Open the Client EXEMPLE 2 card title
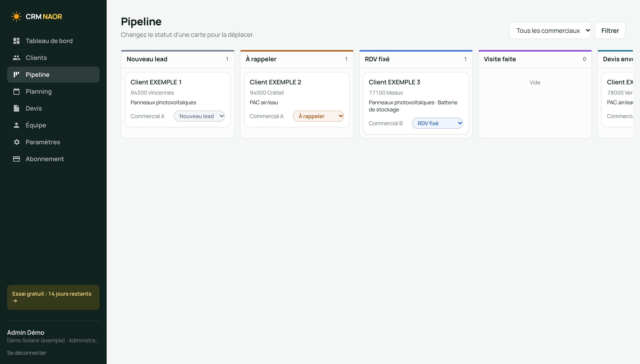The height and width of the screenshot is (364, 640). coord(275,82)
